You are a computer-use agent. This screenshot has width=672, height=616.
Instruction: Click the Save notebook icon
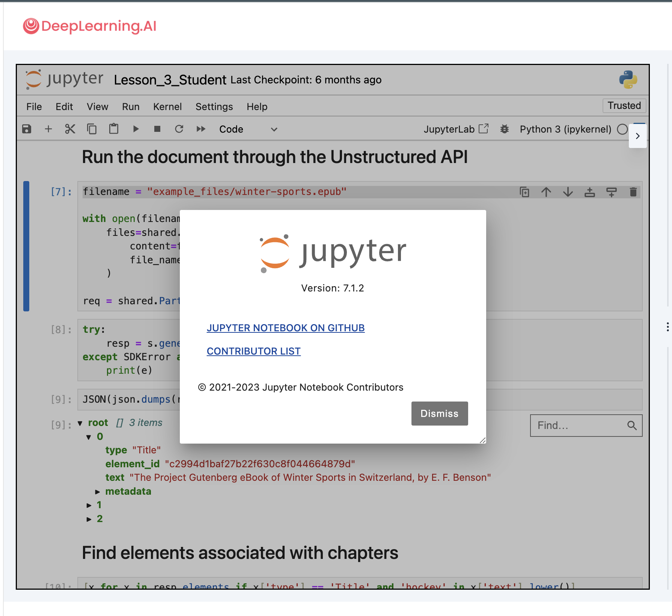point(27,129)
